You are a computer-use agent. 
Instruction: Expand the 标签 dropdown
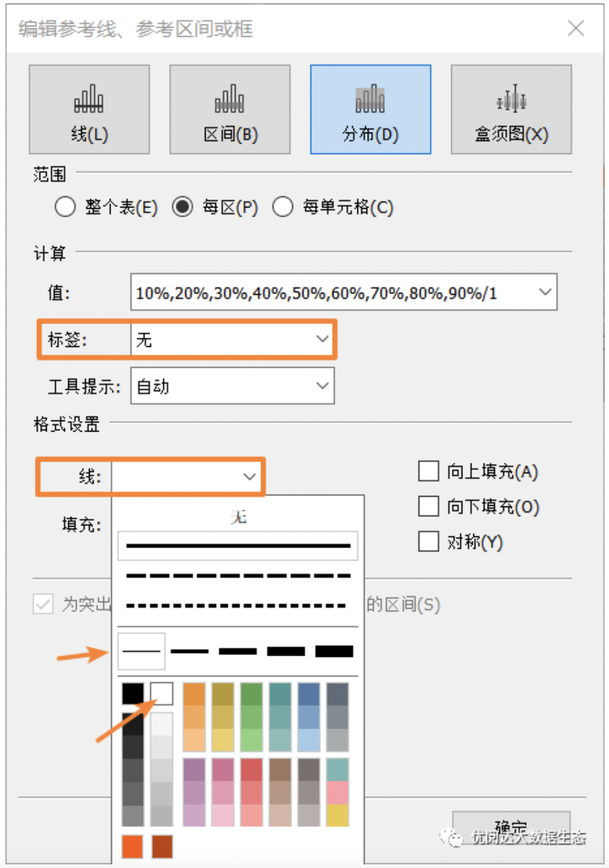[x=322, y=339]
